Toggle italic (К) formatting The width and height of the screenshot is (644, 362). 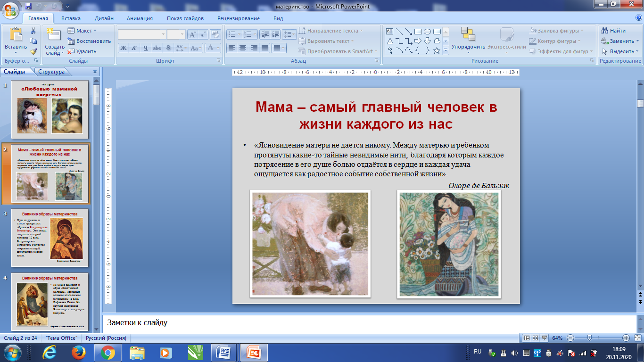click(x=134, y=48)
